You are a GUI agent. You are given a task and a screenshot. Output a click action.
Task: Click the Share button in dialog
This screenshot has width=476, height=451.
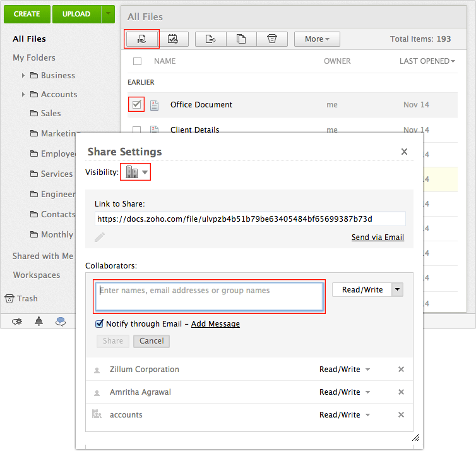click(x=113, y=341)
